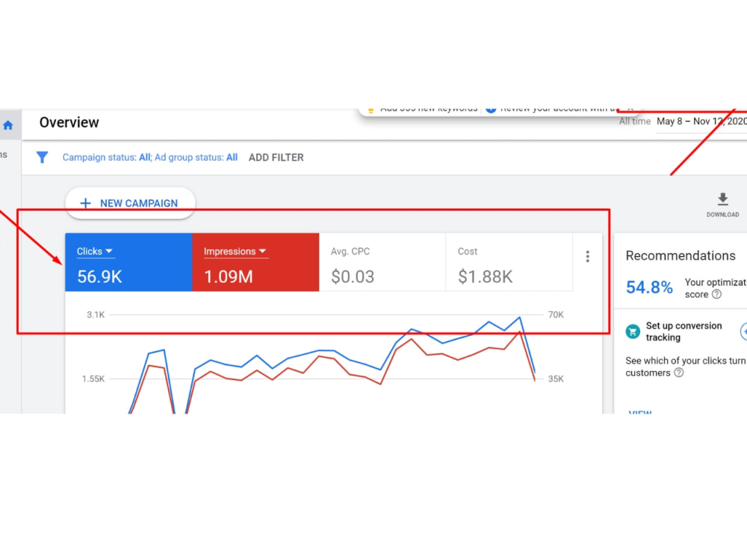Screen dimensions: 747x560
Task: Select the Avg. CPC metric tile
Action: [x=382, y=262]
